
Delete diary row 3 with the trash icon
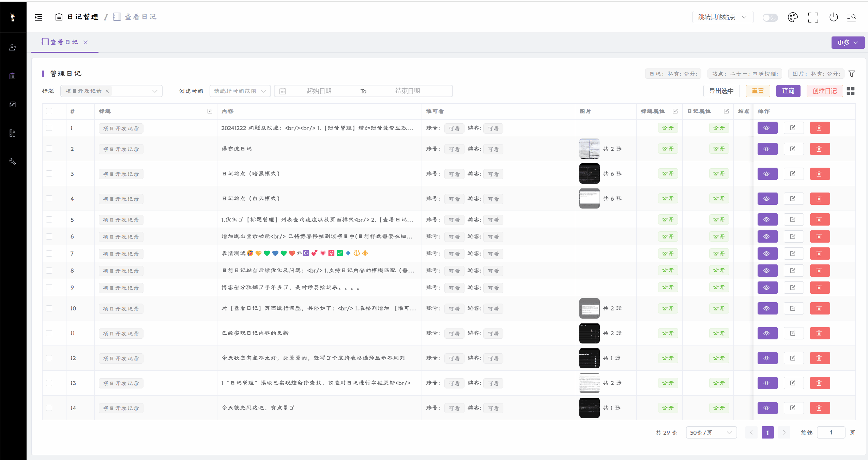(820, 174)
